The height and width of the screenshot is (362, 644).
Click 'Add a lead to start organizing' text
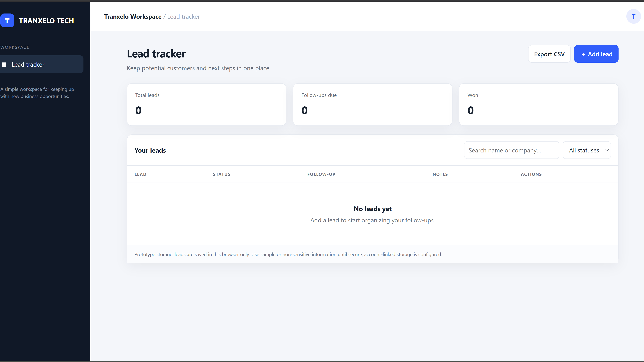click(x=372, y=220)
